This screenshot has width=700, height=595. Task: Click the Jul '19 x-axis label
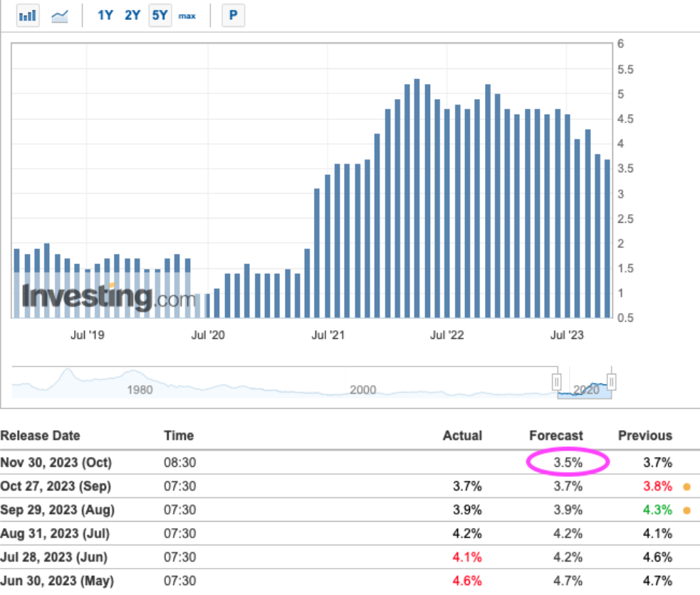88,335
